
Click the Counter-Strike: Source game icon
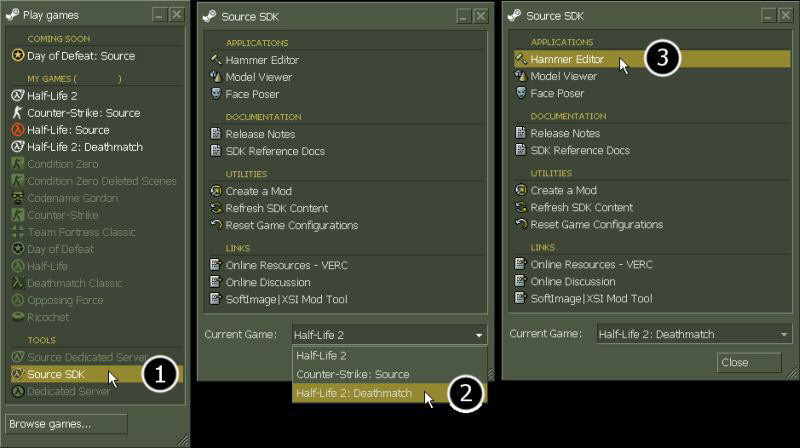click(x=18, y=112)
